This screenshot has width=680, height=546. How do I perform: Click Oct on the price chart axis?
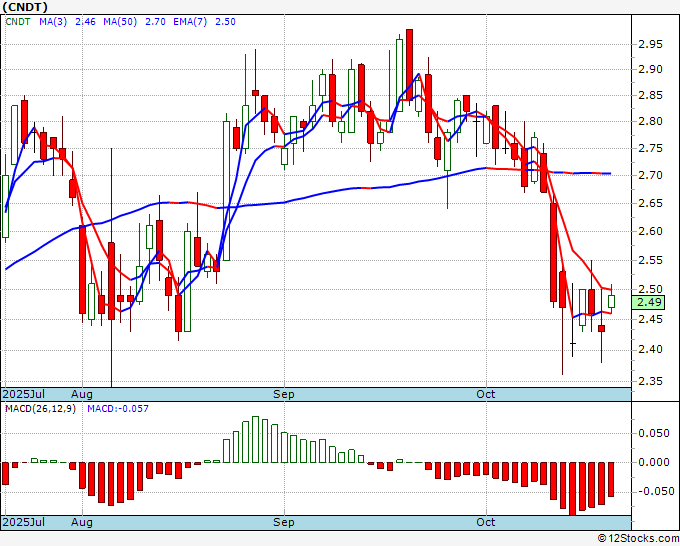click(486, 394)
